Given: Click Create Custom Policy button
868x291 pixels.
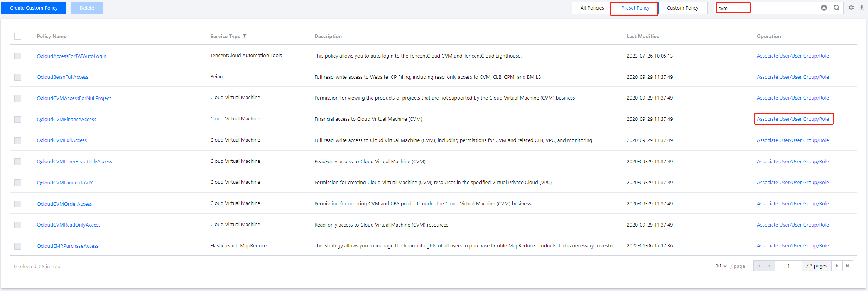Looking at the screenshot, I should tap(34, 8).
